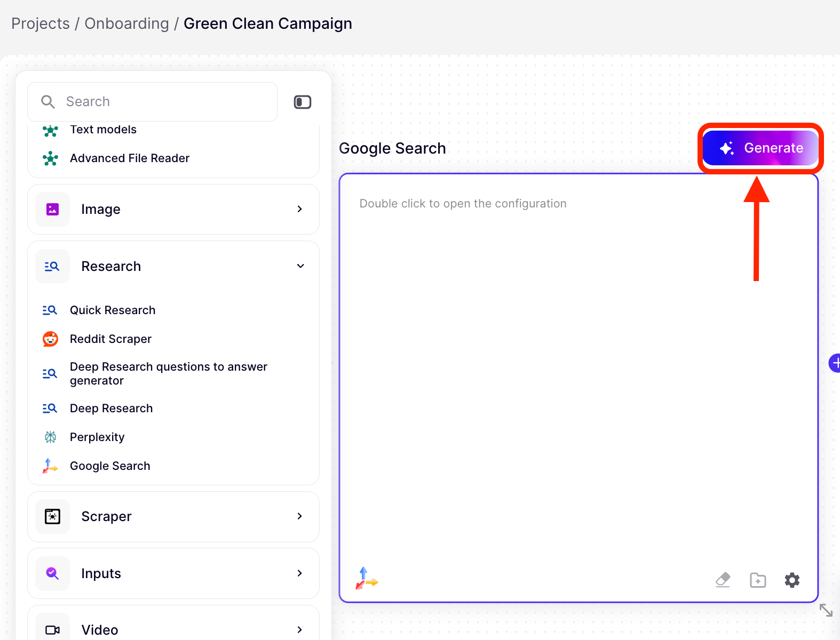The image size is (840, 640).
Task: Toggle the sidebar collapse icon
Action: pyautogui.click(x=303, y=102)
